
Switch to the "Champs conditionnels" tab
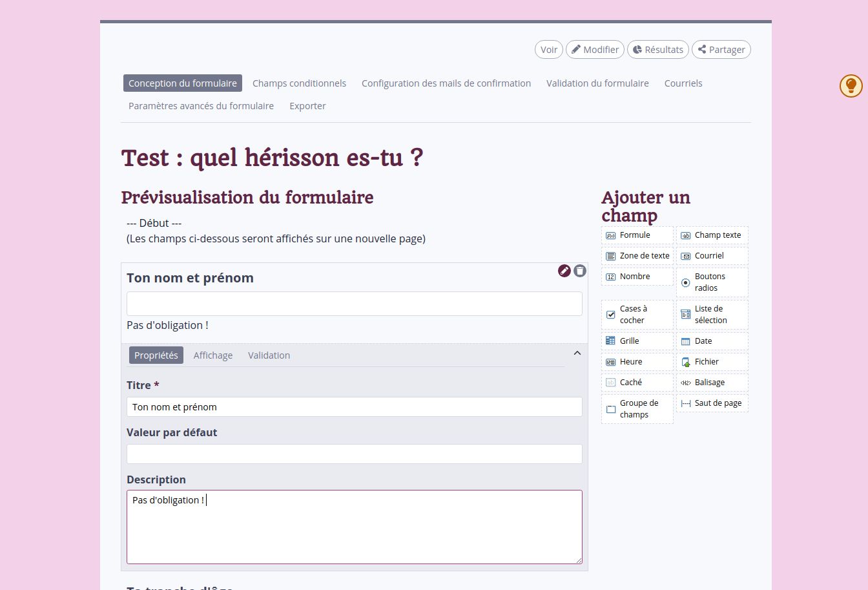299,83
